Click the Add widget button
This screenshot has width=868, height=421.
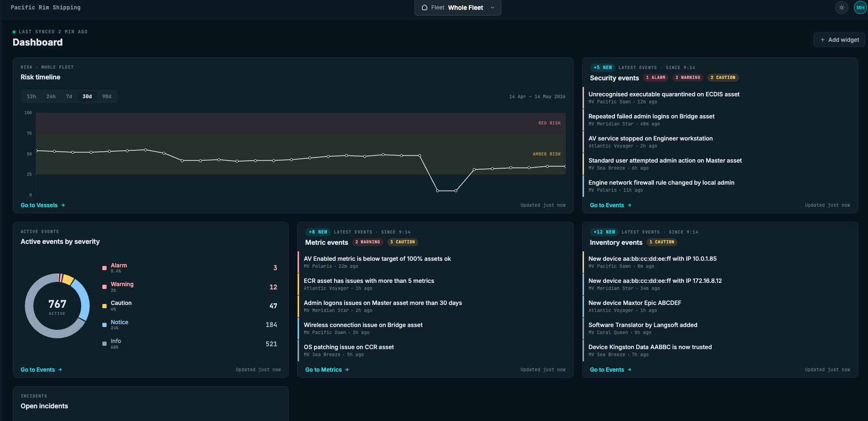tap(839, 40)
